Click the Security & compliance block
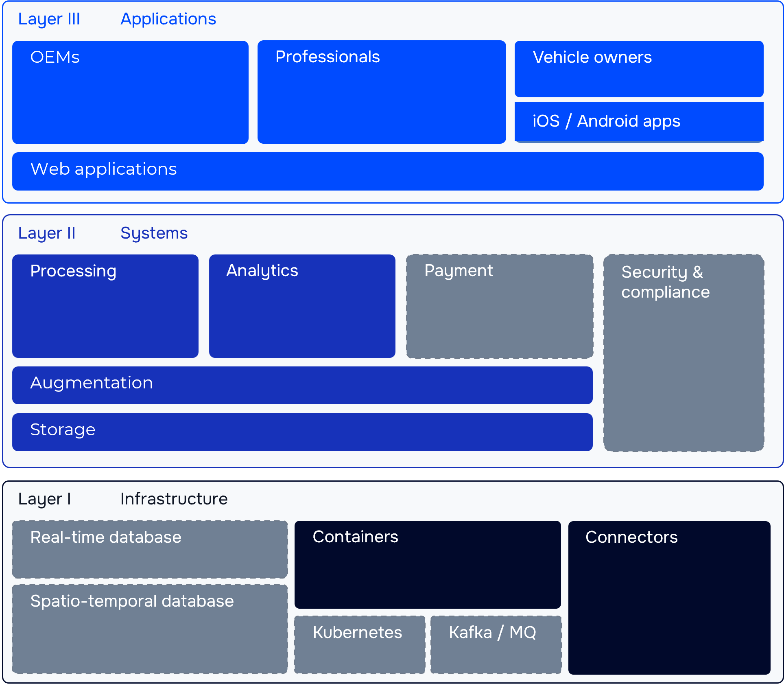 (x=683, y=353)
